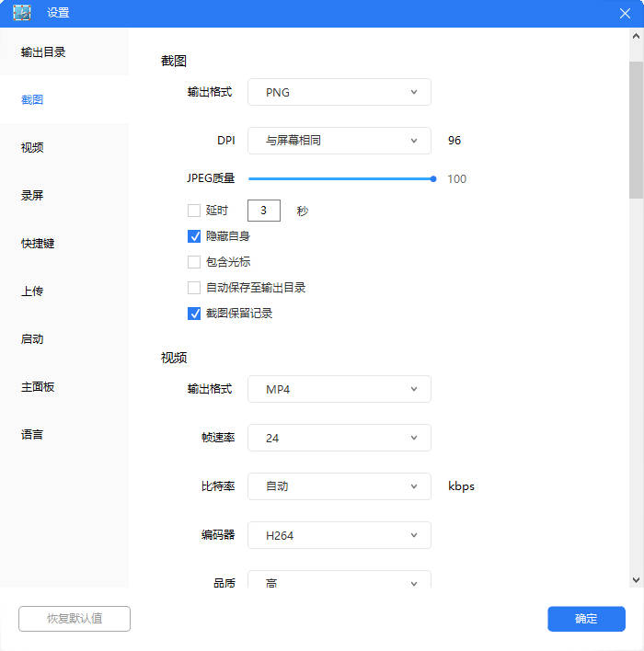
Task: Expand the 编码器 H264 dropdown
Action: click(339, 535)
